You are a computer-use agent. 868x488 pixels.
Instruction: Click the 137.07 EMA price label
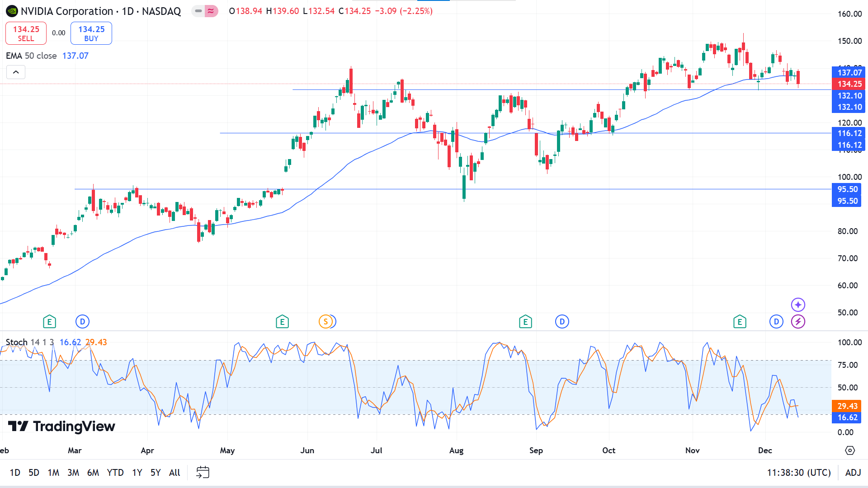[x=849, y=72]
